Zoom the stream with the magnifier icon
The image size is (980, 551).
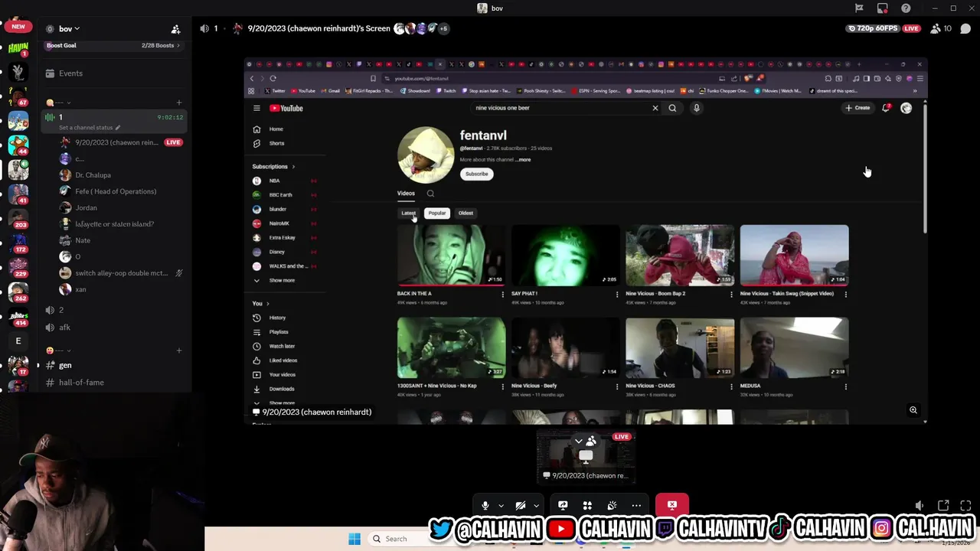[913, 410]
